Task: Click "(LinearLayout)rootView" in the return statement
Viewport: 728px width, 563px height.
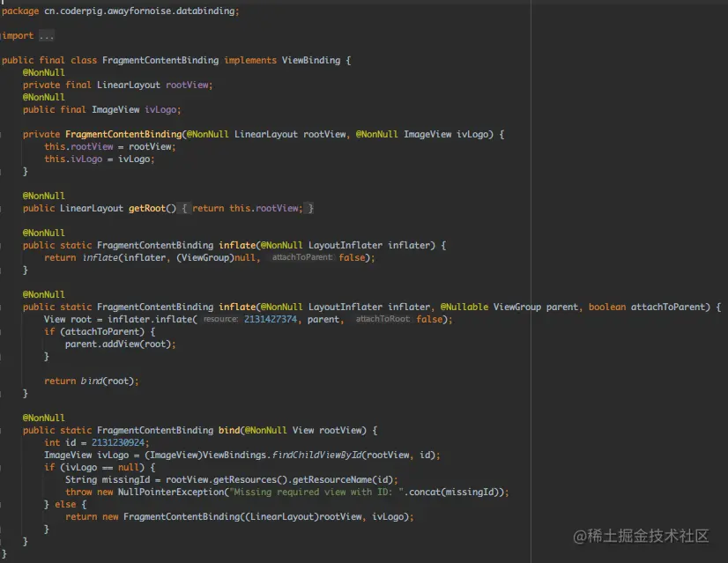Action: pos(301,516)
